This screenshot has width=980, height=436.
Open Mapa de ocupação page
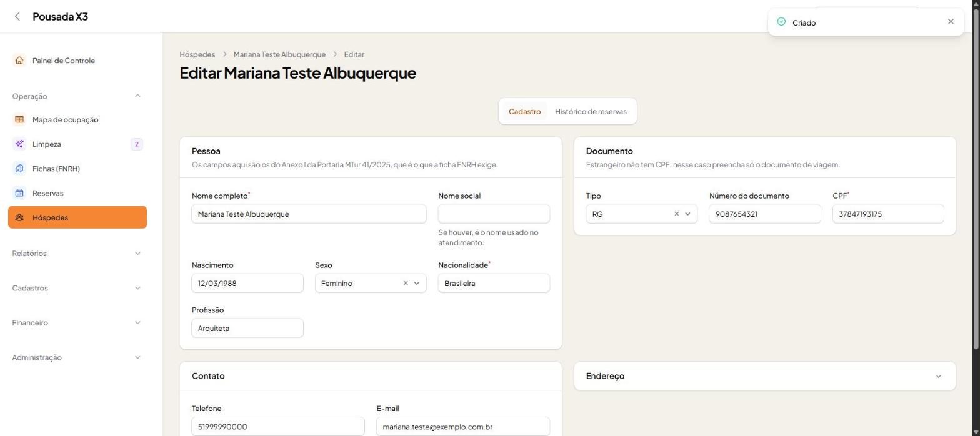(77, 119)
